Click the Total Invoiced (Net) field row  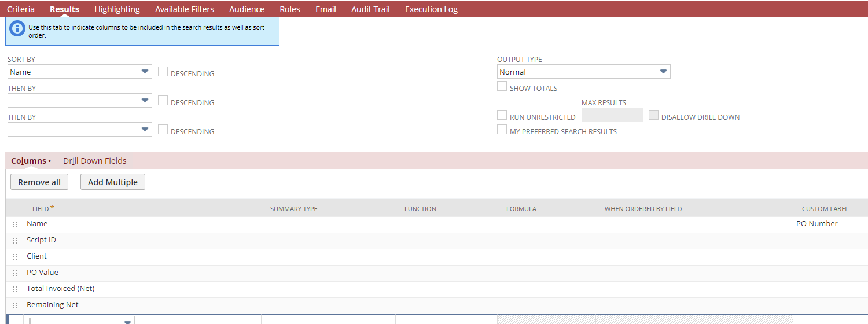pos(437,289)
